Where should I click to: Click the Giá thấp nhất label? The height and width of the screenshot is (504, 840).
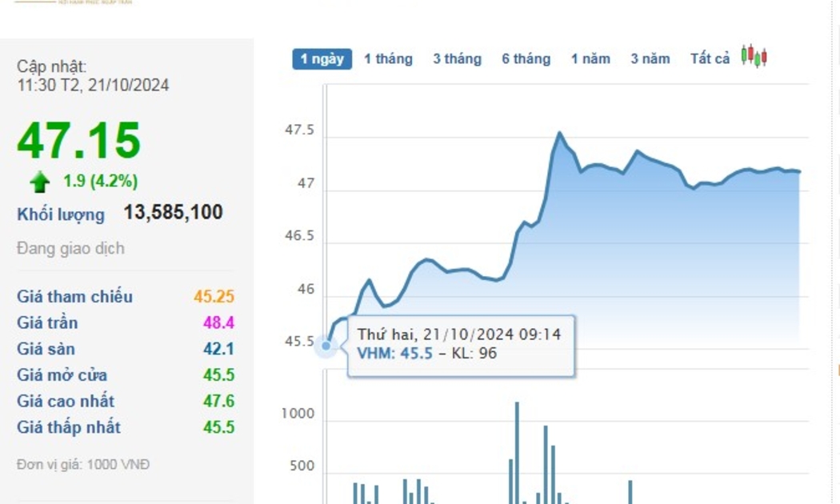[x=69, y=427]
